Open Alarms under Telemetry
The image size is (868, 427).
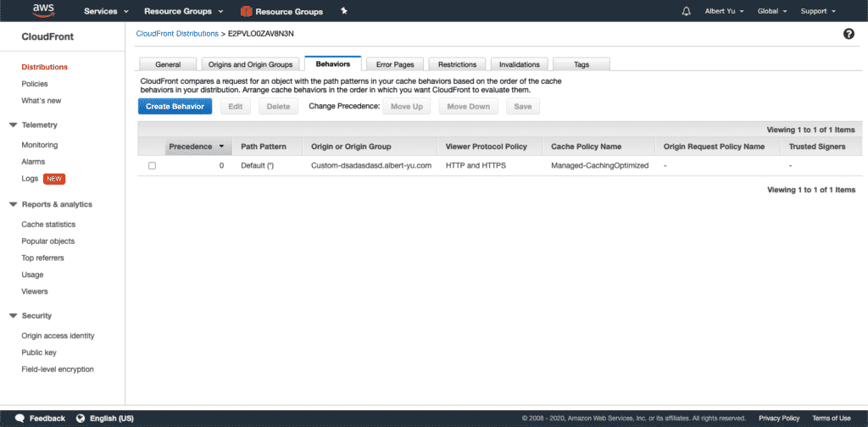click(33, 162)
